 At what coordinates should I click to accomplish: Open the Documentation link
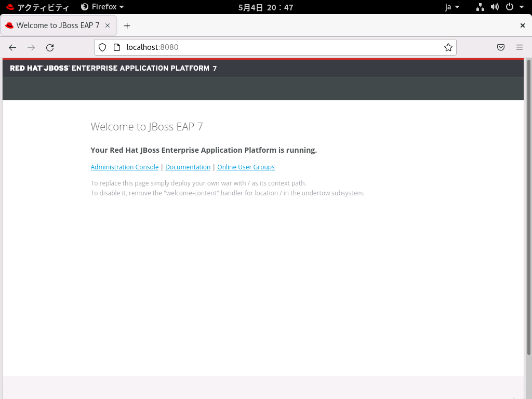point(188,167)
